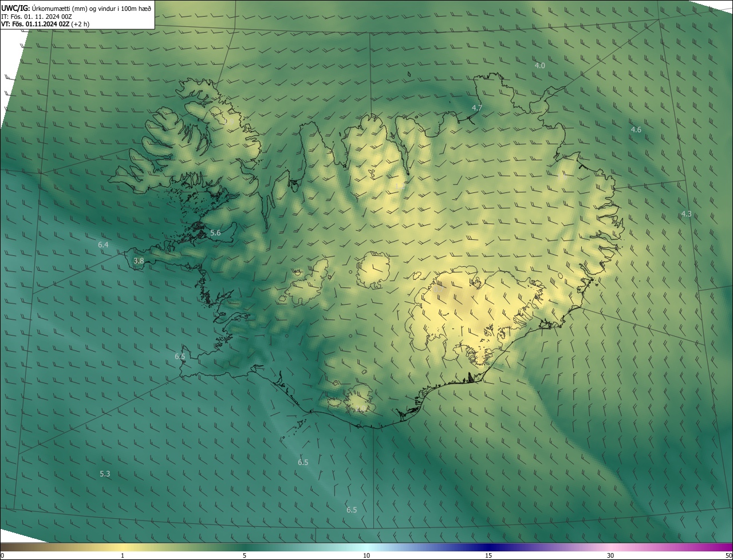
Task: Pick the dark navy segment of the color bar
Action: (x=490, y=547)
